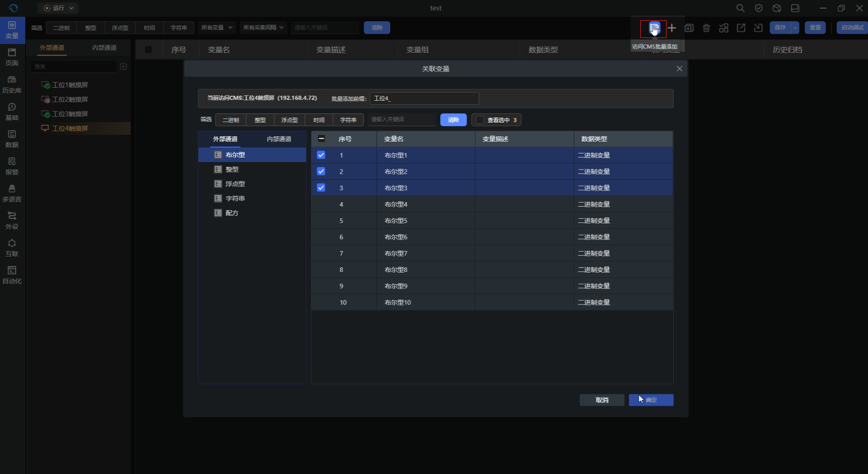The height and width of the screenshot is (474, 868).
Task: Click the app logo in top-left corner
Action: 14,8
